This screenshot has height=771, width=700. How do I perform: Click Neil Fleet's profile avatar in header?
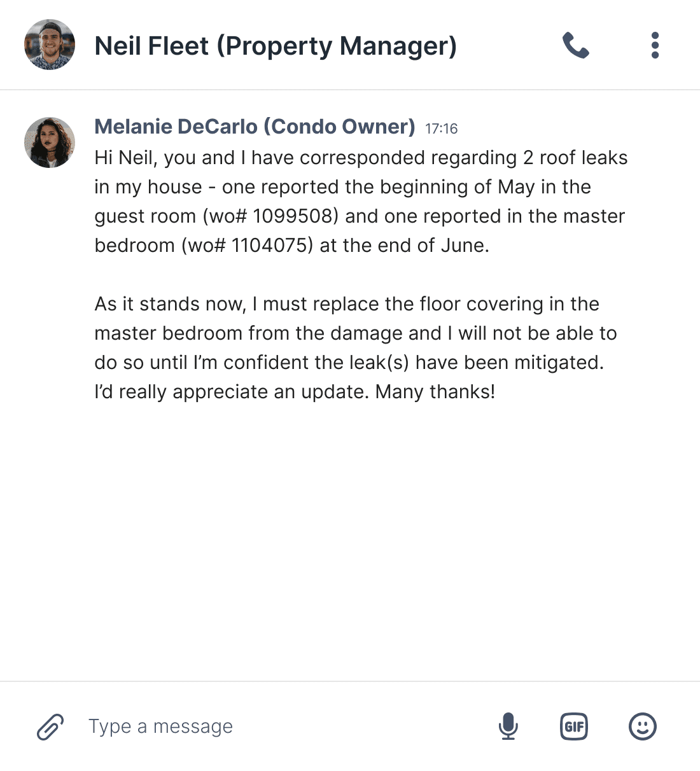pos(50,45)
